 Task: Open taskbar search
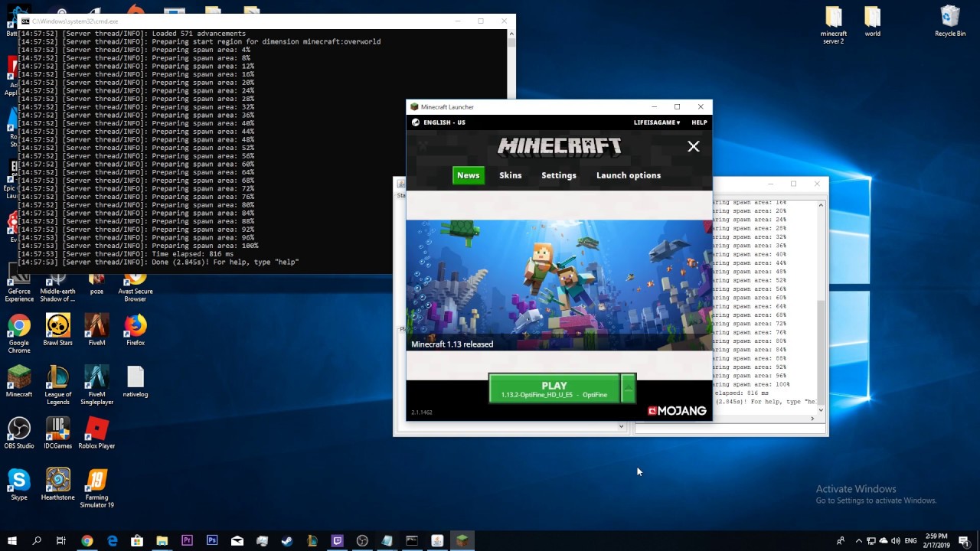coord(37,540)
